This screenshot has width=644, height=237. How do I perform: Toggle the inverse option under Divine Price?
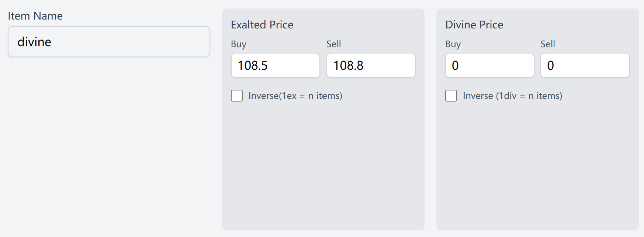tap(451, 96)
